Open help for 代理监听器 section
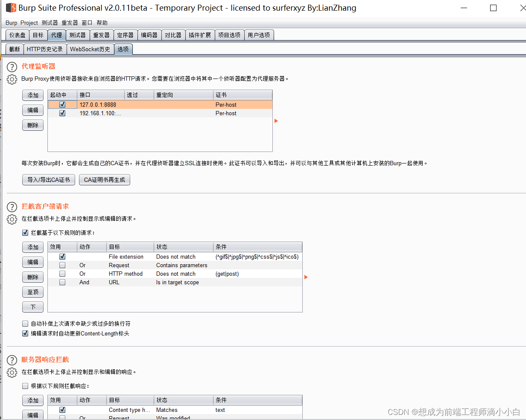Image resolution: width=526 pixels, height=420 pixels. [12, 67]
